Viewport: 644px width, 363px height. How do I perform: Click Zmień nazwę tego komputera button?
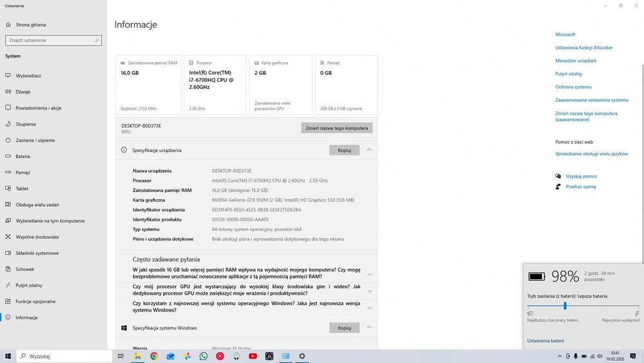point(337,128)
